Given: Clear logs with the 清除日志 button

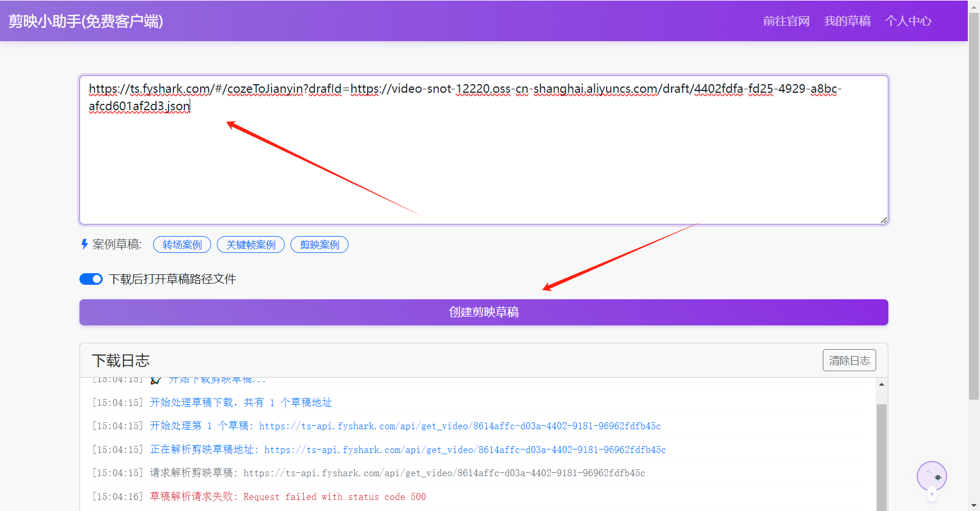Looking at the screenshot, I should click(849, 360).
